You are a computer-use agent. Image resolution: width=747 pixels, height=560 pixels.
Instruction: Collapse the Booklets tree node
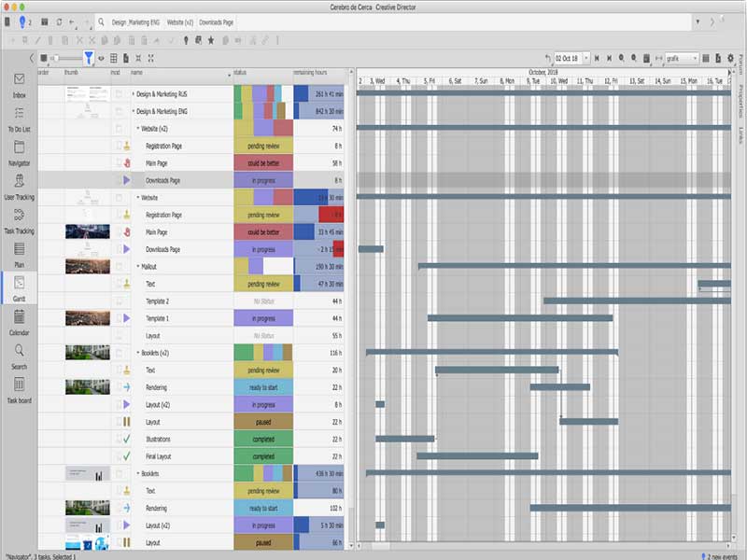[138, 473]
